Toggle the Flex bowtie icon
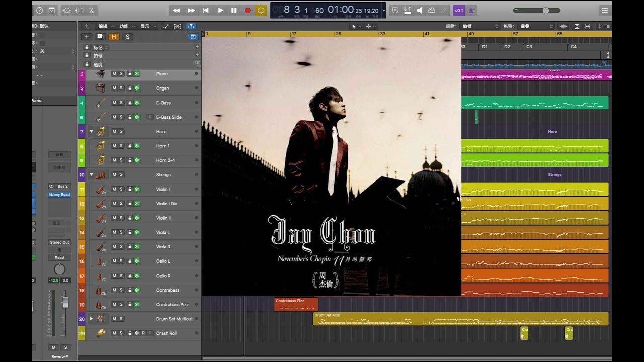Image resolution: width=644 pixels, height=362 pixels. point(178,26)
